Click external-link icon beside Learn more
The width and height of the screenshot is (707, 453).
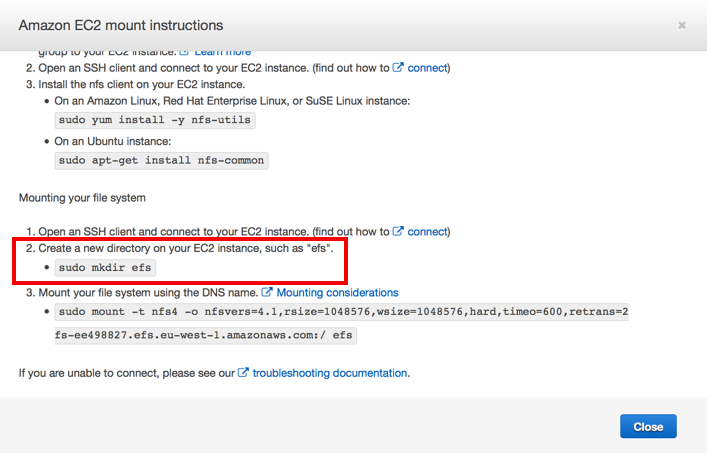[186, 51]
